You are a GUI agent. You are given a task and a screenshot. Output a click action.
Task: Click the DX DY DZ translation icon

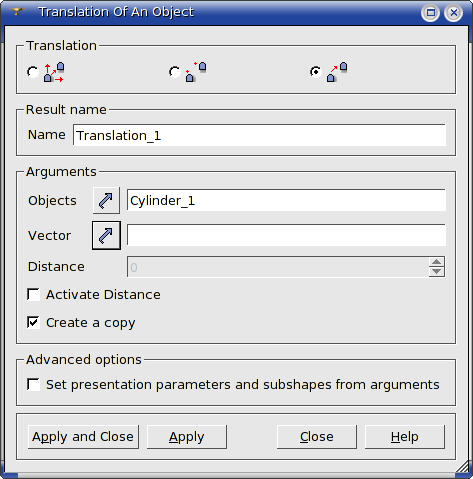pos(54,72)
